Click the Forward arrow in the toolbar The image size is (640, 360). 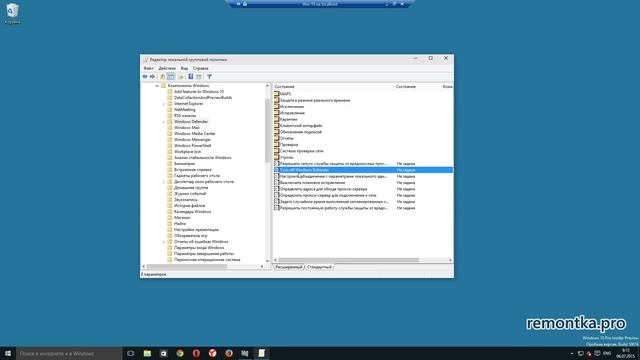pos(152,77)
